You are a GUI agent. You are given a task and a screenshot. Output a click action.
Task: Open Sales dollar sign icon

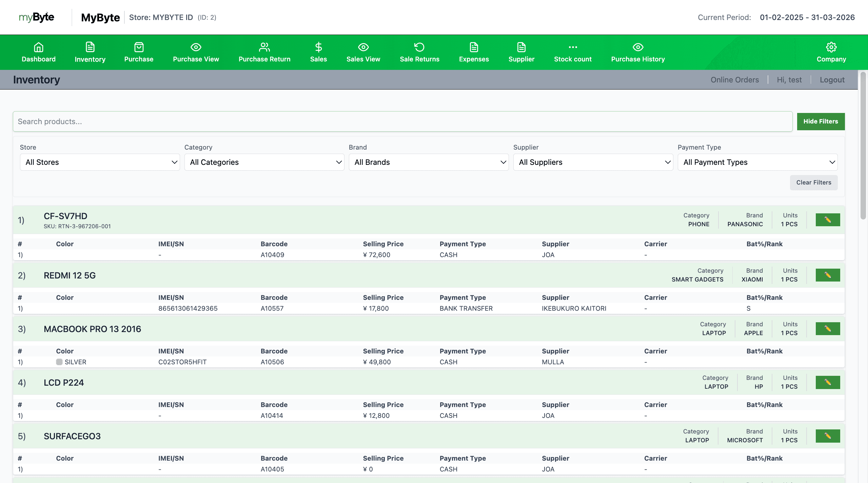(318, 47)
